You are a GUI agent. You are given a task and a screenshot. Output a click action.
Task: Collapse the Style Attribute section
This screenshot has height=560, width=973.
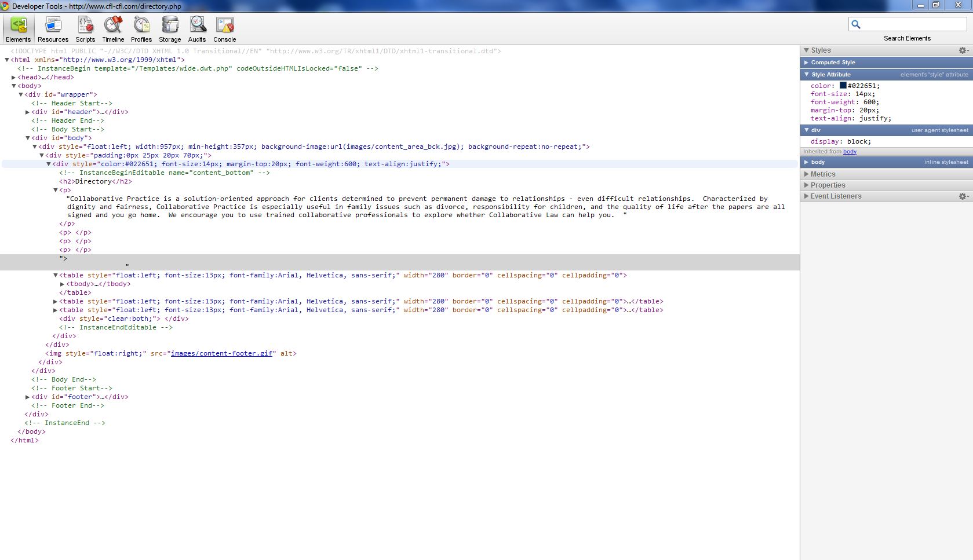806,75
